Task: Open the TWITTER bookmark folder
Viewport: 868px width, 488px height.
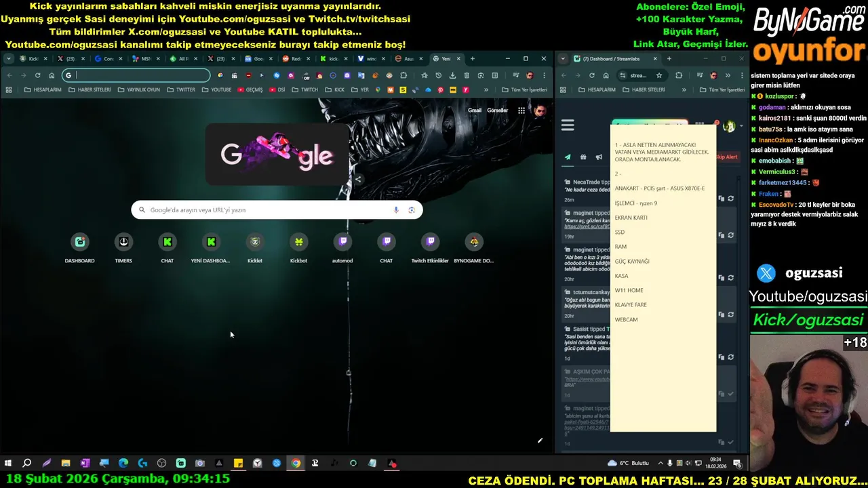Action: click(x=180, y=89)
